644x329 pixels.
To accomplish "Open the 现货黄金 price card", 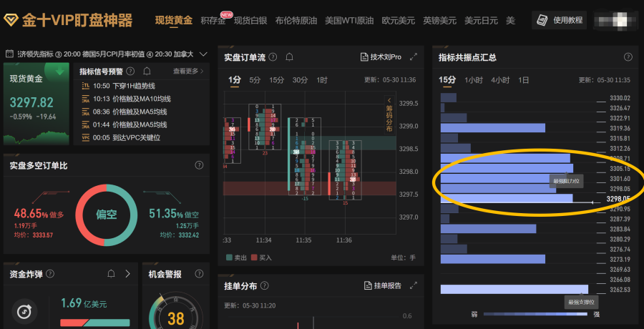I will (36, 104).
